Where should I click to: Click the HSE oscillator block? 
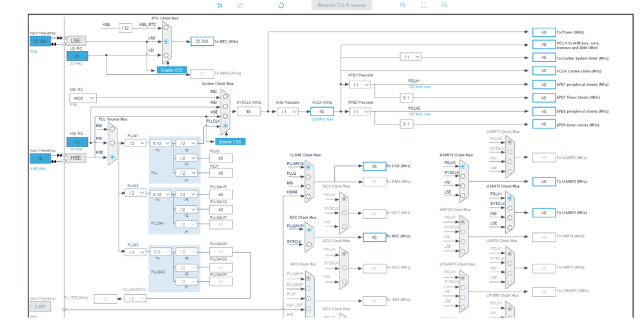[x=76, y=158]
